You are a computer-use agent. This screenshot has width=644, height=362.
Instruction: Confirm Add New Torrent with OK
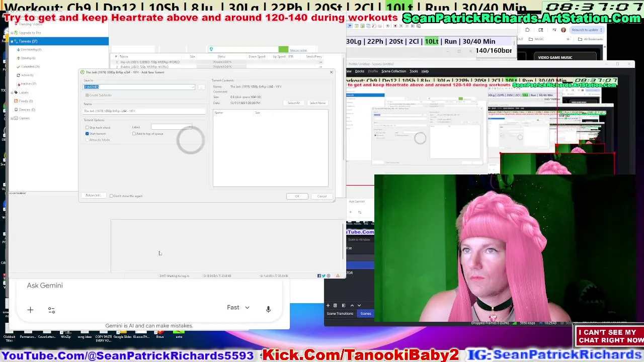pyautogui.click(x=297, y=196)
